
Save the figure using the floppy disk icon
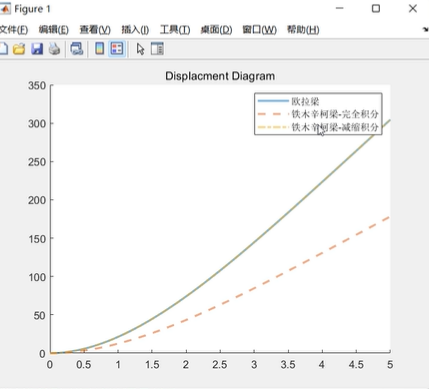click(37, 49)
